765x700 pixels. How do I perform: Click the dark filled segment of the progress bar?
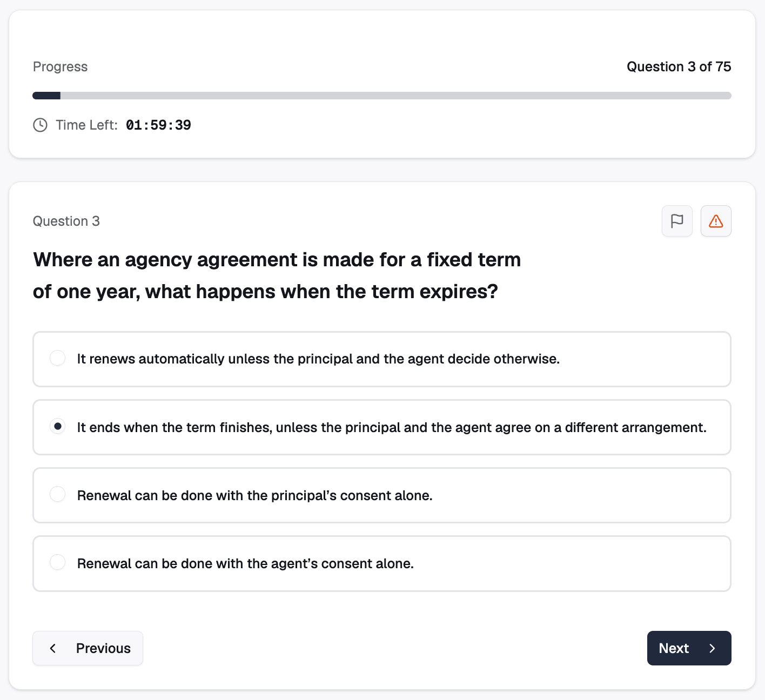[x=46, y=96]
